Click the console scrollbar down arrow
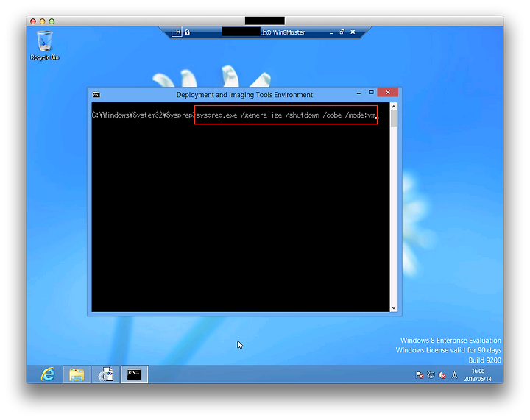This screenshot has width=530, height=420. click(x=394, y=308)
